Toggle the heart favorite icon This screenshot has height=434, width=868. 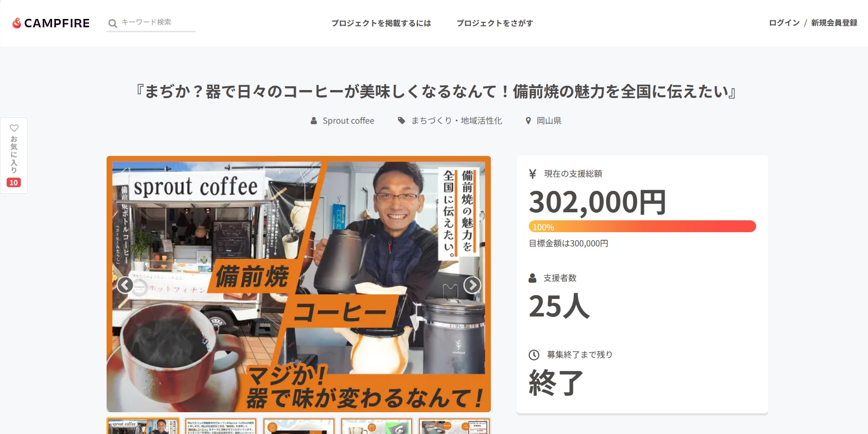[14, 128]
